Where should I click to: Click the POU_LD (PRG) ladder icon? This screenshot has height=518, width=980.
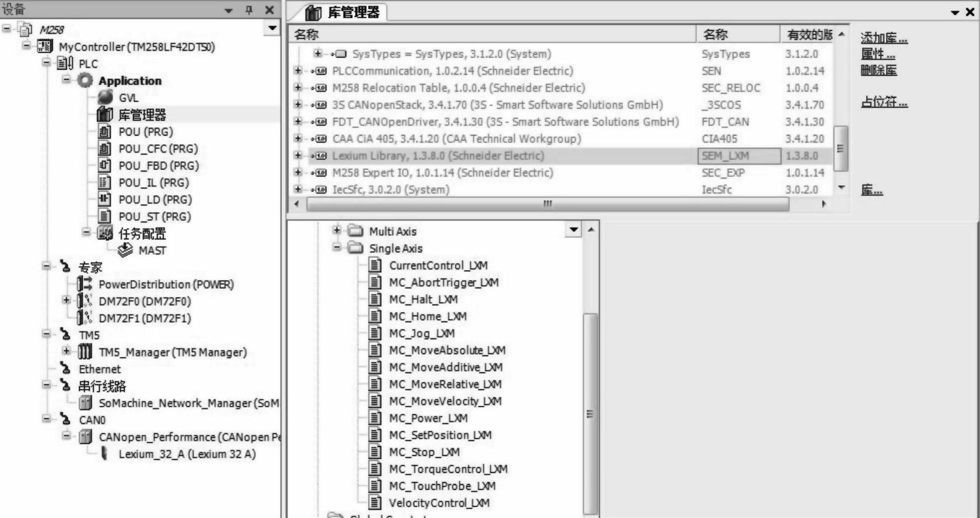(105, 199)
